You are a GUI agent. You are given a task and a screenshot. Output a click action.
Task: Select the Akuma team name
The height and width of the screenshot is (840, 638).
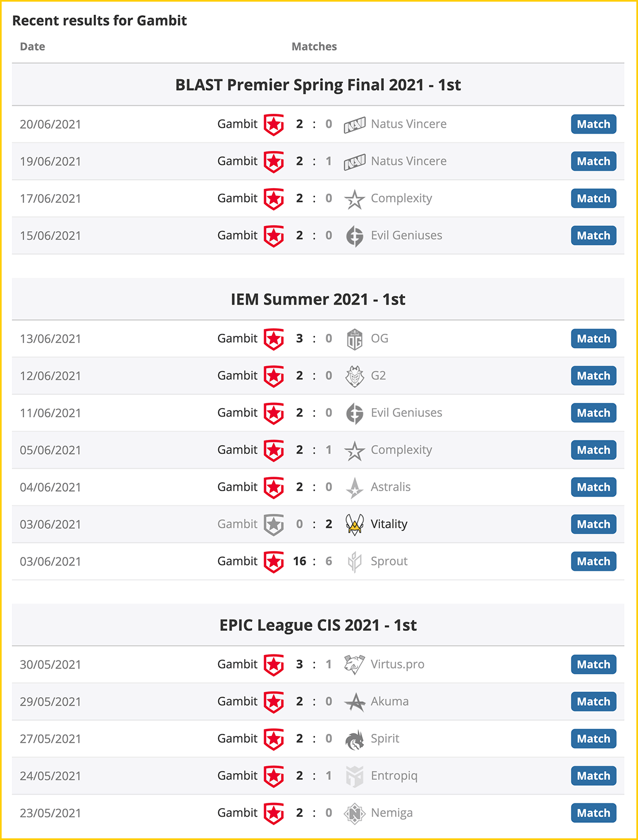(390, 701)
